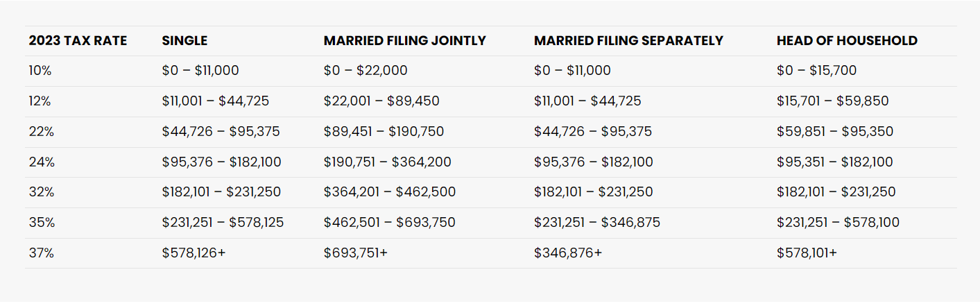The width and height of the screenshot is (980, 306).
Task: Select the 37% rate row label
Action: click(x=41, y=253)
